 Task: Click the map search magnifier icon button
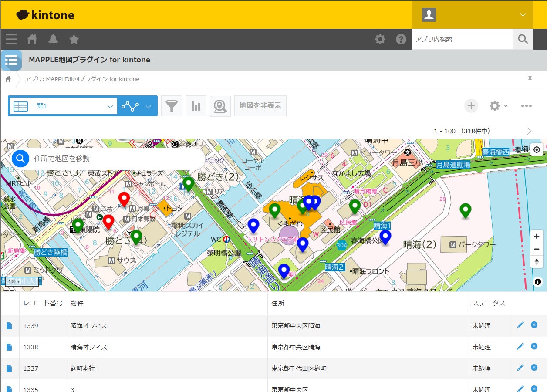pos(220,106)
